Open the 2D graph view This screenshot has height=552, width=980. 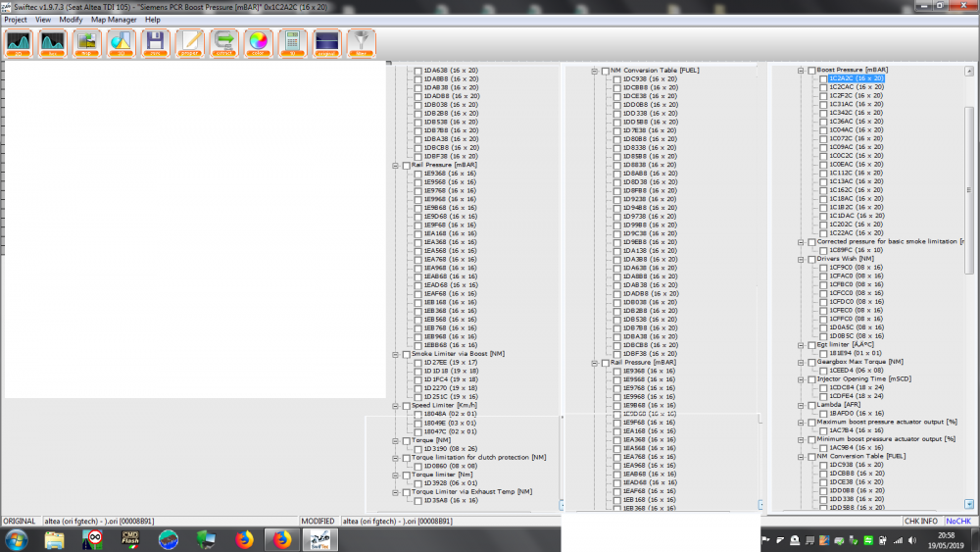(19, 44)
